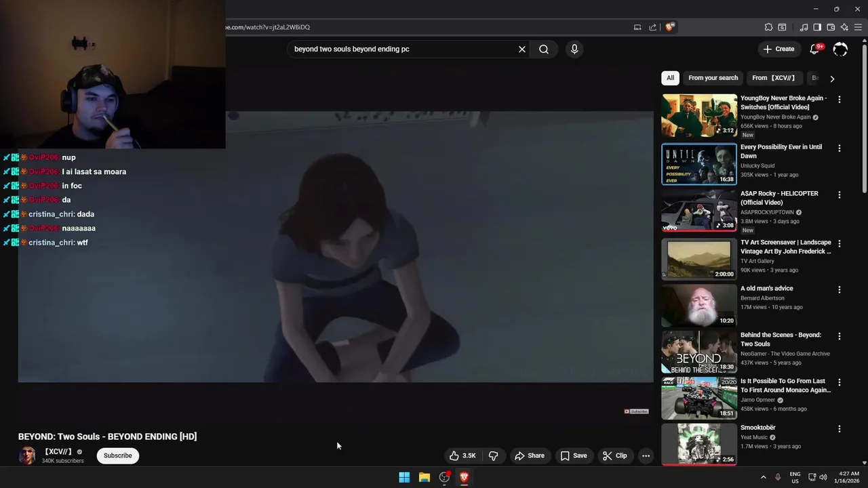This screenshot has width=868, height=488.
Task: Open Every Possibility Ever in Until Dawn video
Action: 699,164
